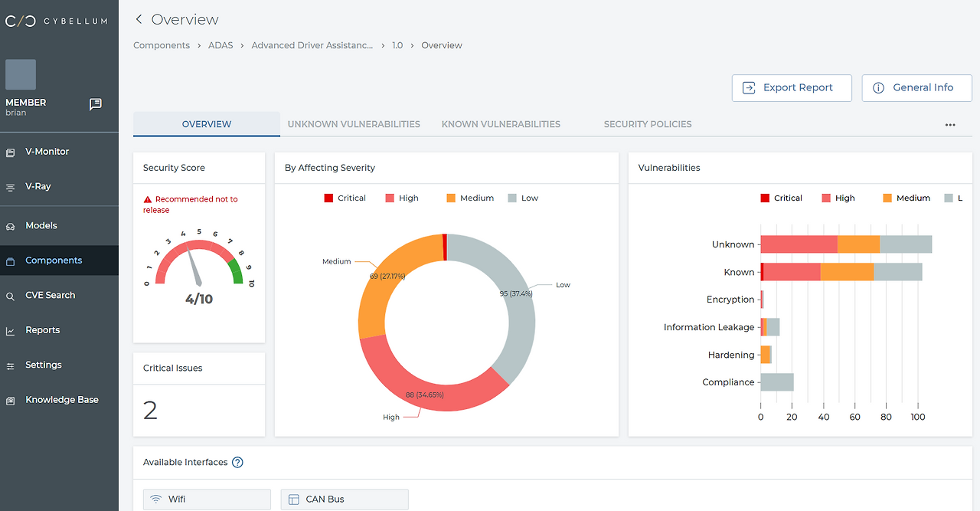Click the Reports chart icon
Screen dimensions: 980x511
pyautogui.click(x=10, y=331)
